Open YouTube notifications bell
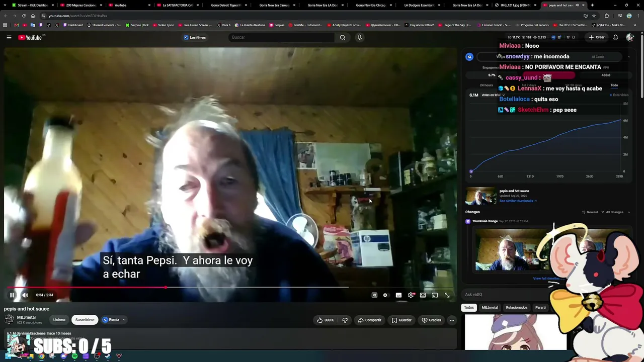The width and height of the screenshot is (644, 362). 615,37
